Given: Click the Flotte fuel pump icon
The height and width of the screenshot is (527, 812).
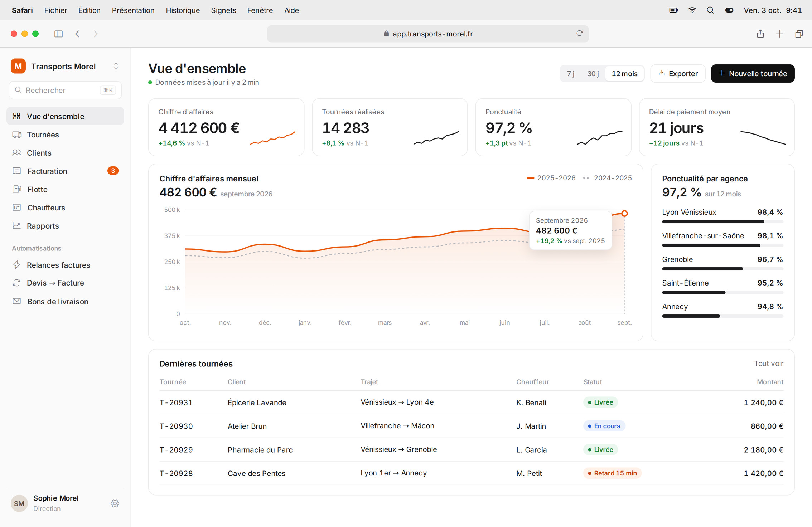Looking at the screenshot, I should point(16,189).
